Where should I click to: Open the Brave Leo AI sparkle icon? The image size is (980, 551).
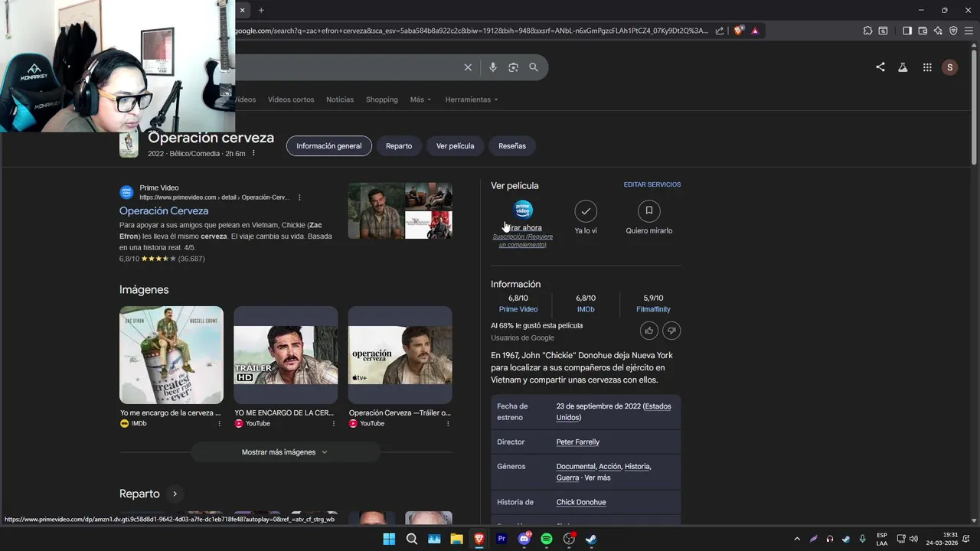[938, 31]
